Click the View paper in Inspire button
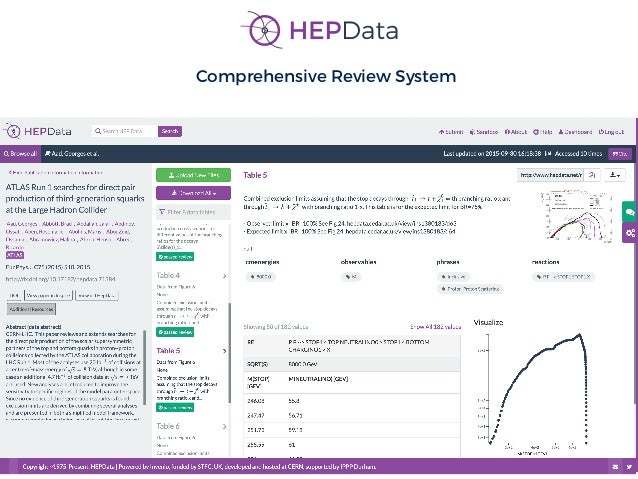Image resolution: width=638 pixels, height=479 pixels. (x=48, y=295)
